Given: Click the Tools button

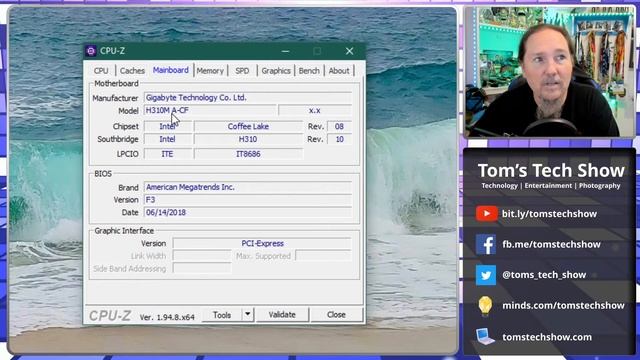Looking at the screenshot, I should click(x=222, y=315).
